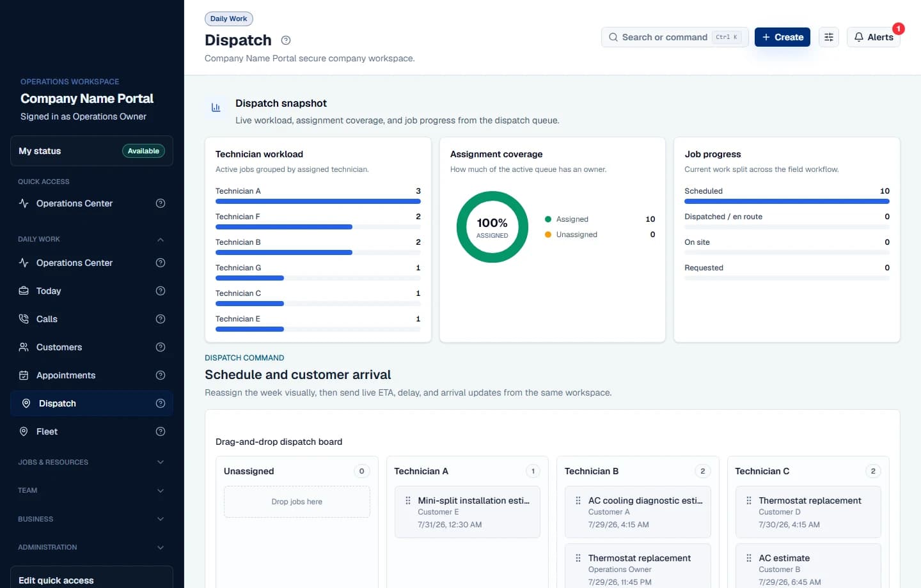The image size is (921, 588).
Task: Click the help icon beside Calls
Action: point(161,319)
